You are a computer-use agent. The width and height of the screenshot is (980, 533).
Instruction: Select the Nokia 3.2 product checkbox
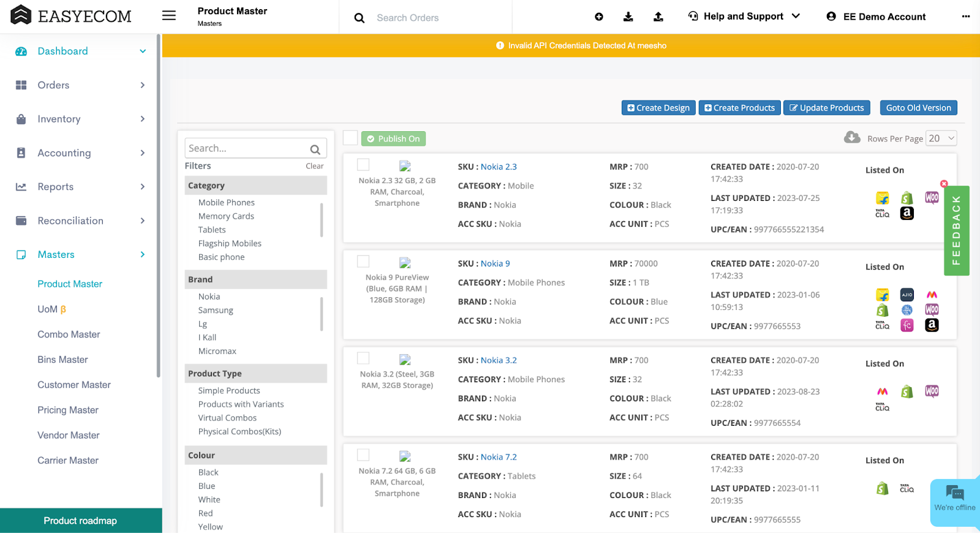click(363, 358)
